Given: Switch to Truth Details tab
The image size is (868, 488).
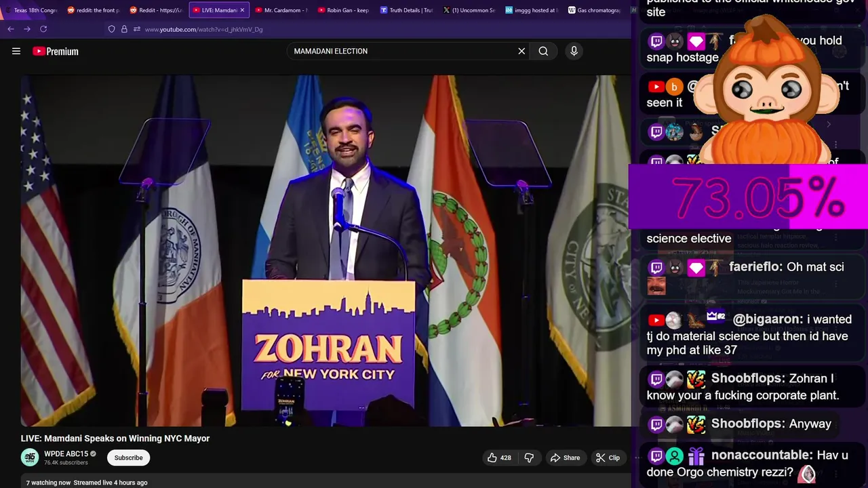Looking at the screenshot, I should coord(406,10).
